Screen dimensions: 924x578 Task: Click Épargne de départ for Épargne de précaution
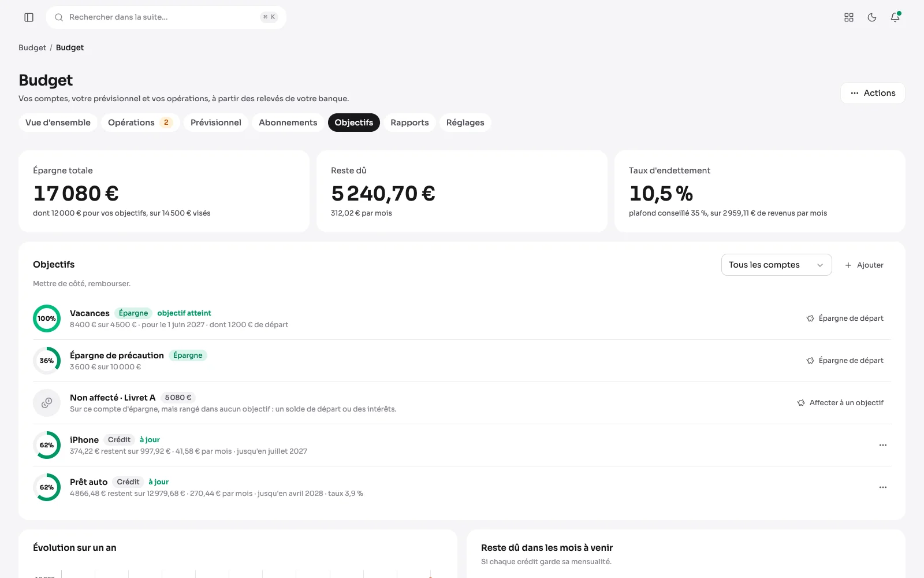click(x=845, y=361)
